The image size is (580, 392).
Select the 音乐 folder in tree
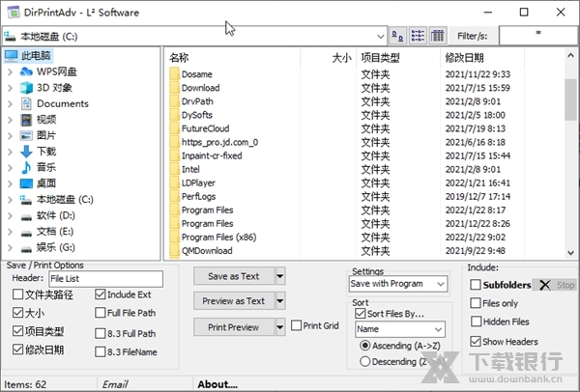tap(46, 167)
